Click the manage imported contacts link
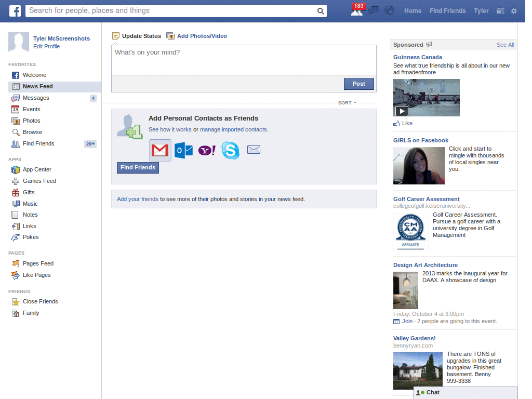 (x=233, y=129)
